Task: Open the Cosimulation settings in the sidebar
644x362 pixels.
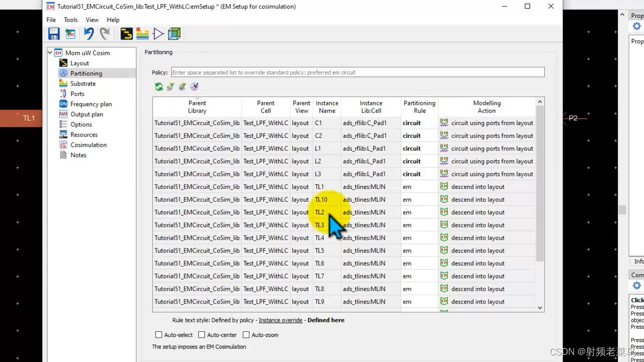Action: [x=89, y=144]
